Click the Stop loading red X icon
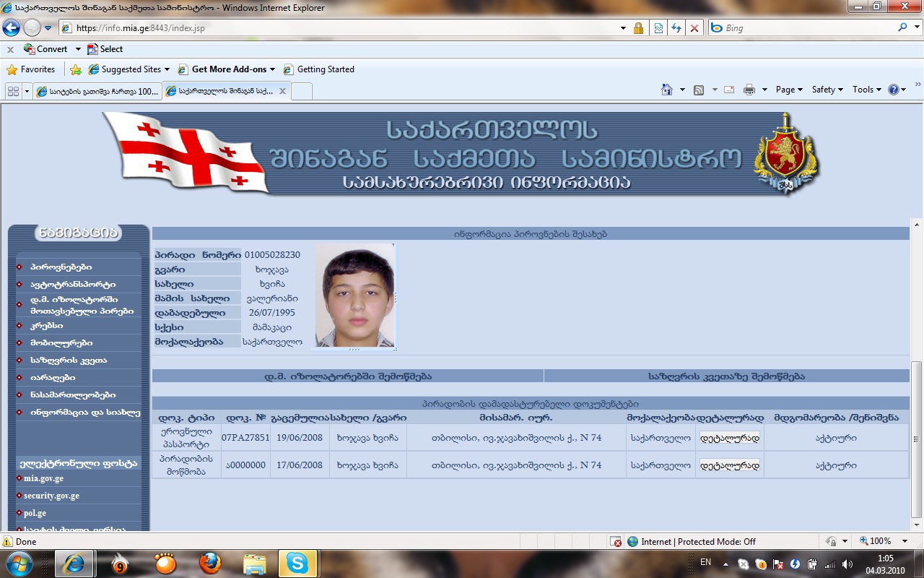Viewport: 924px width, 578px height. point(694,28)
